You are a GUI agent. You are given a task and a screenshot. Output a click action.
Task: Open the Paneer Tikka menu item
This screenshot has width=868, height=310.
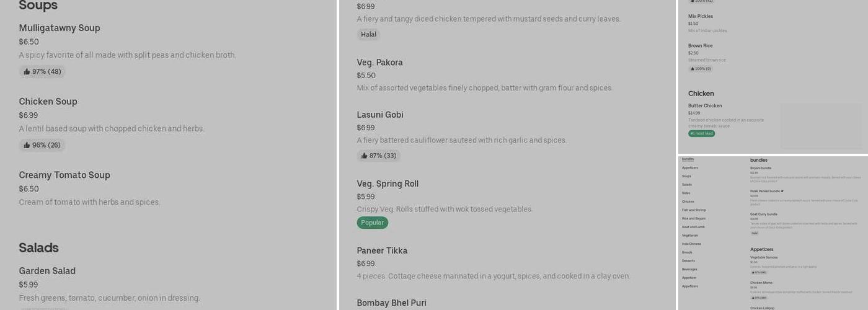click(x=382, y=250)
